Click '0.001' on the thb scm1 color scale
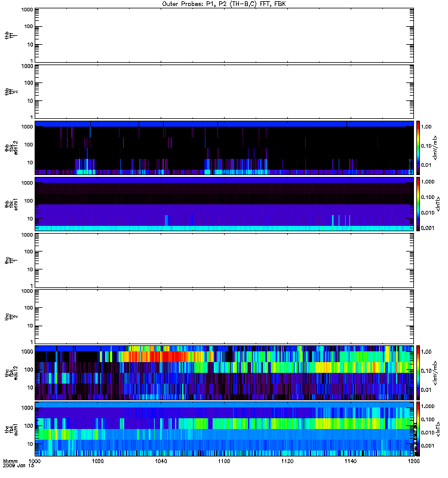Viewport: 448px width, 478px height. click(x=428, y=228)
